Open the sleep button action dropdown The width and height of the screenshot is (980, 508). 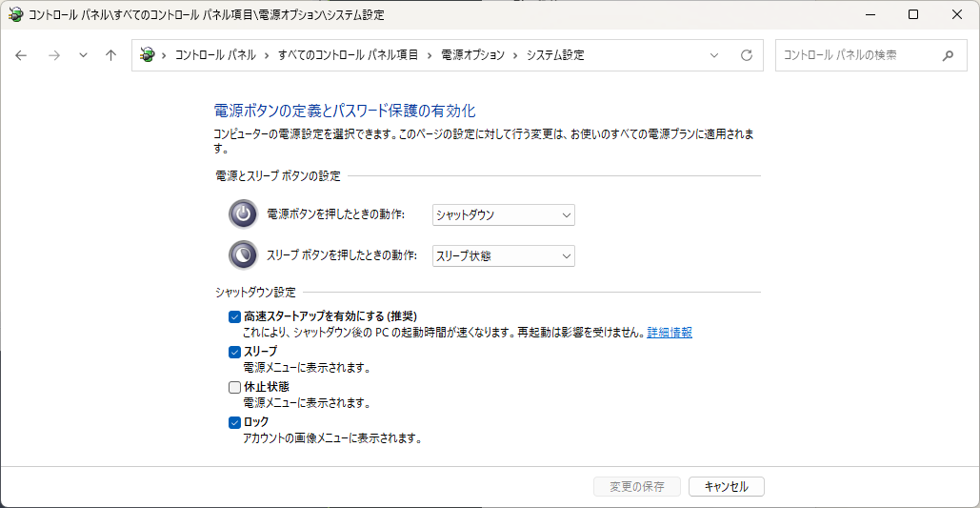tap(504, 256)
